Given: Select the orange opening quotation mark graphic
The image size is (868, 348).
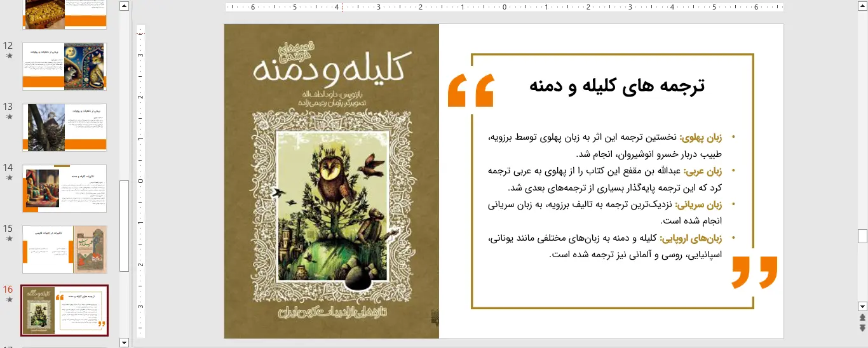Looking at the screenshot, I should [x=471, y=90].
